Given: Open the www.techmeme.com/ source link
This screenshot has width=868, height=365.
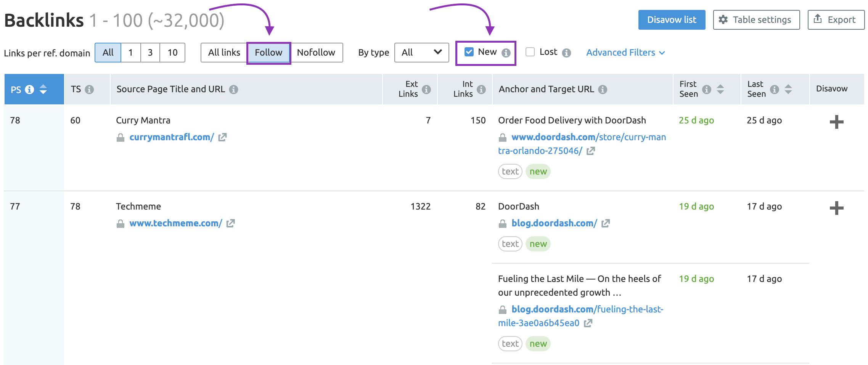Looking at the screenshot, I should click(x=176, y=223).
